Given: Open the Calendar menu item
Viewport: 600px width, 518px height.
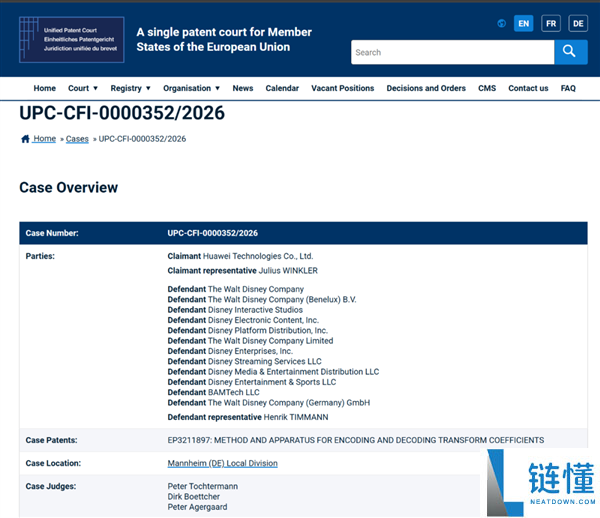Looking at the screenshot, I should (x=282, y=88).
